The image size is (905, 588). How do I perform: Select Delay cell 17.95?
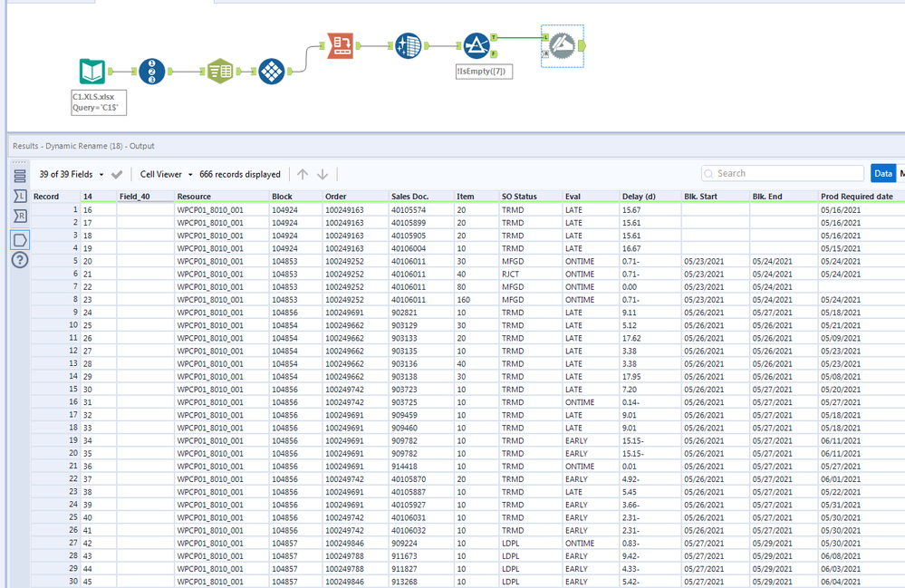click(x=650, y=376)
